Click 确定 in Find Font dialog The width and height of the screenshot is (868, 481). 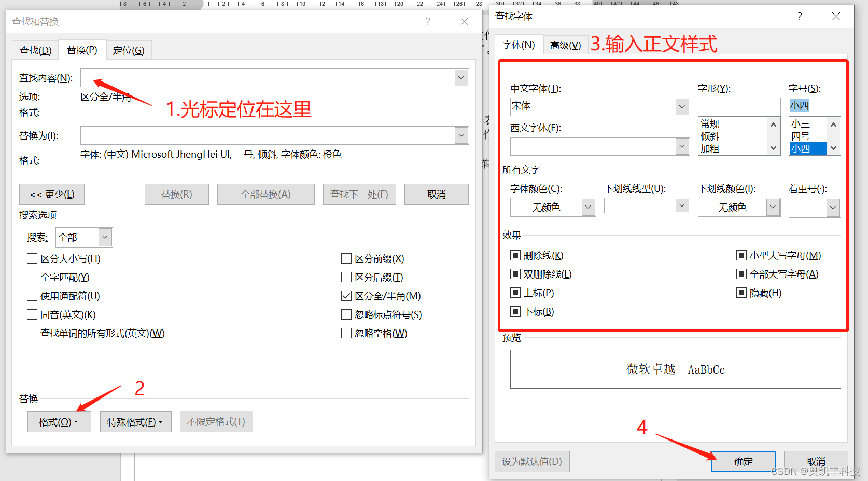pos(744,461)
